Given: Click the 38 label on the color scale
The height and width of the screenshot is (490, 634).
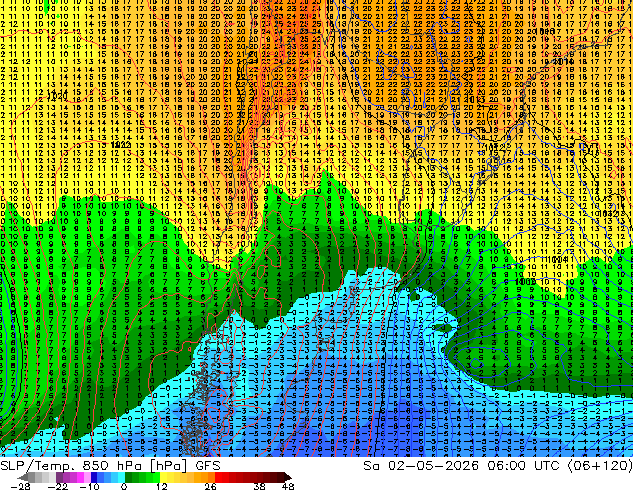Looking at the screenshot, I should [x=261, y=486].
